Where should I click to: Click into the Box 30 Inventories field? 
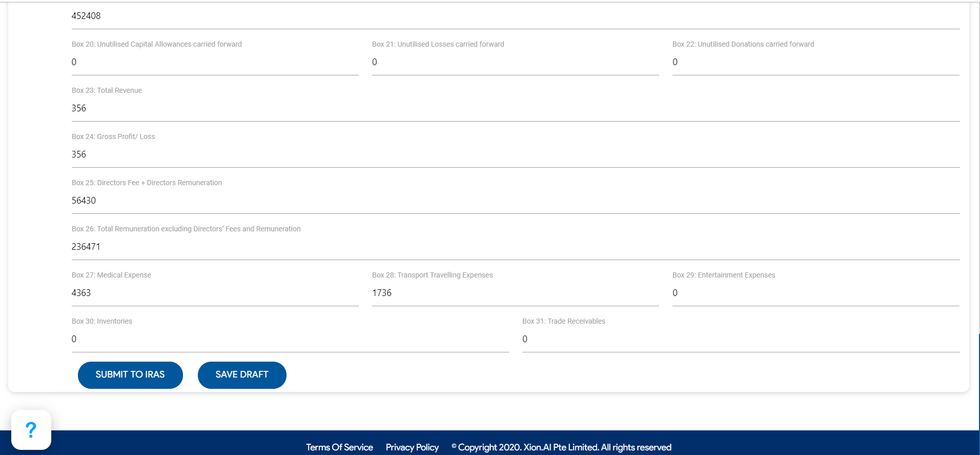click(x=290, y=339)
